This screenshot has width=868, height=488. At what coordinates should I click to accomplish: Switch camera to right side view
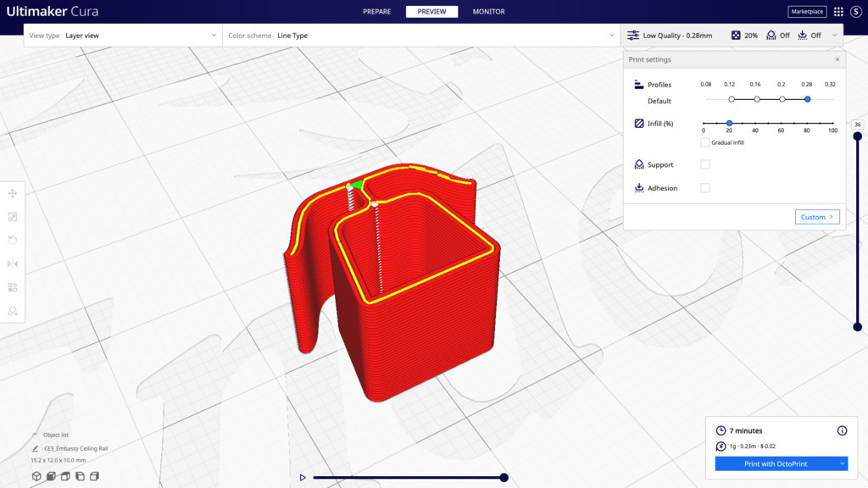(x=95, y=476)
